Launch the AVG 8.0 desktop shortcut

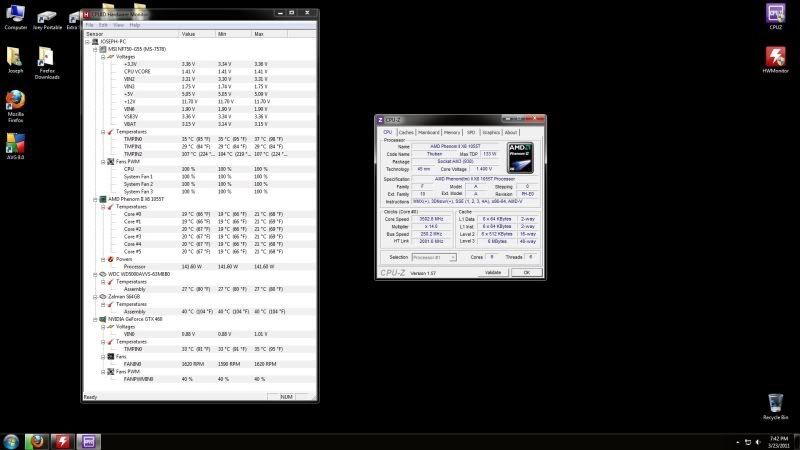pyautogui.click(x=15, y=146)
